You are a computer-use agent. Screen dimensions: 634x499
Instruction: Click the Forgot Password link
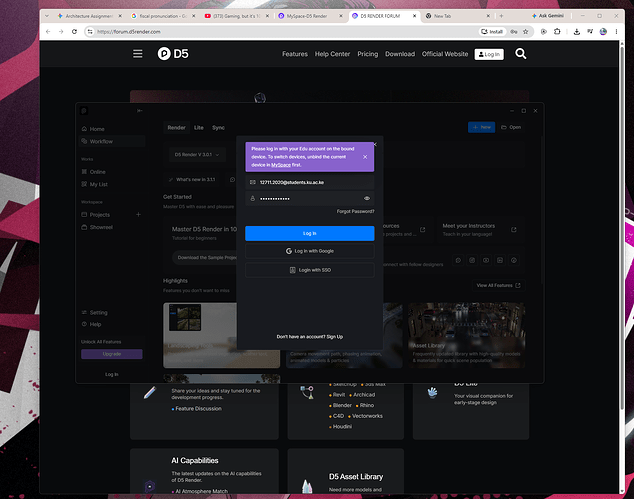(355, 211)
